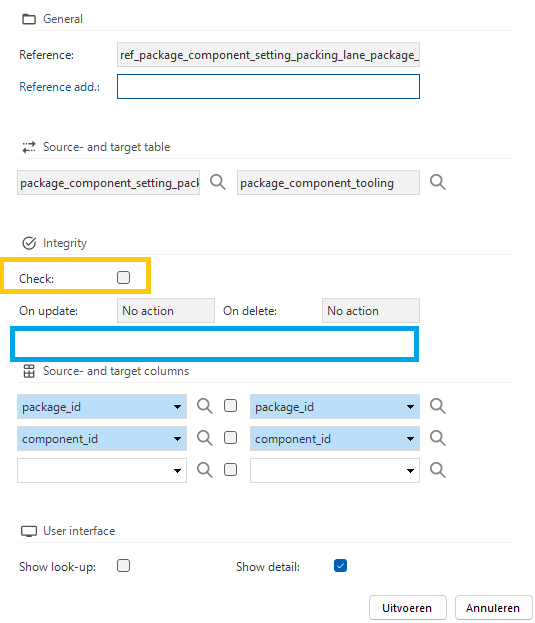
Task: Click magnifier beside source package_id column
Action: tap(205, 406)
